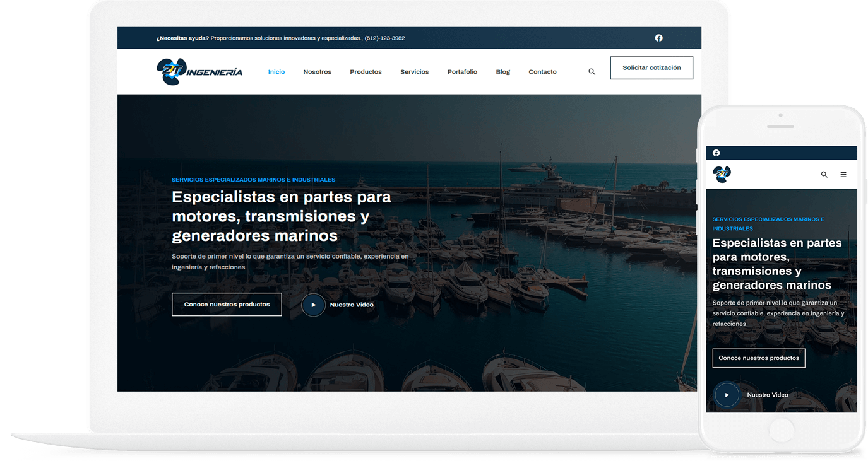Viewport: 868px width, 461px height.
Task: Open the Productos menu item
Action: pos(366,71)
